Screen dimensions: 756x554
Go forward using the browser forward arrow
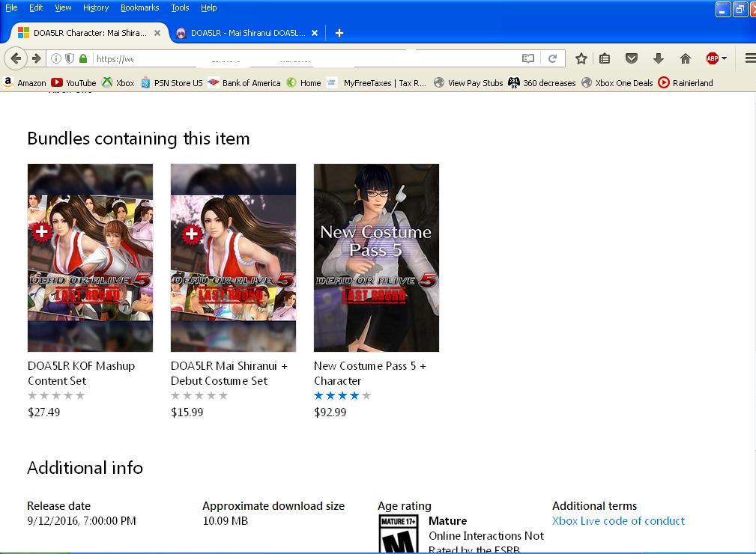tap(37, 59)
